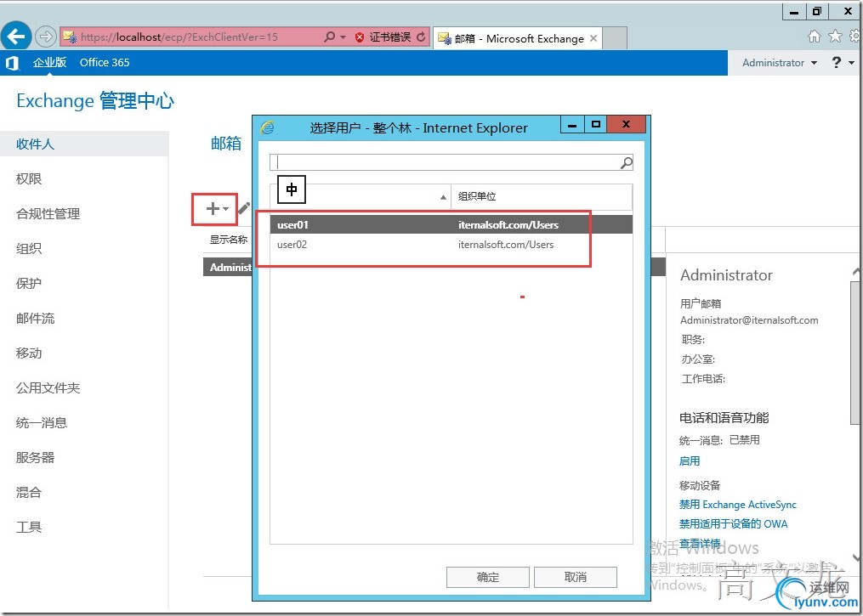Open dropdown arrow beside the plus icon
This screenshot has height=616, width=863.
226,209
